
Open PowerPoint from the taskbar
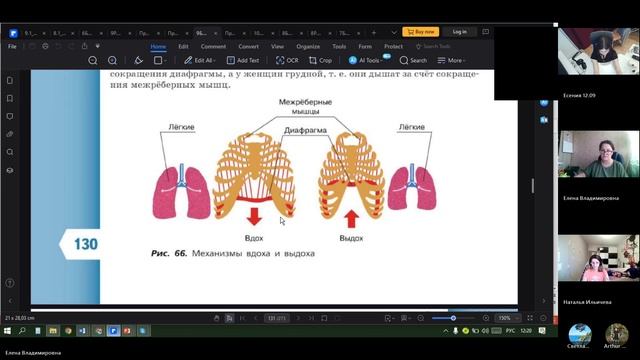(x=128, y=331)
